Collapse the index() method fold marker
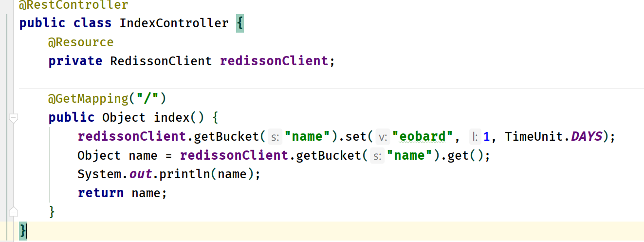The height and width of the screenshot is (242, 644). tap(13, 118)
